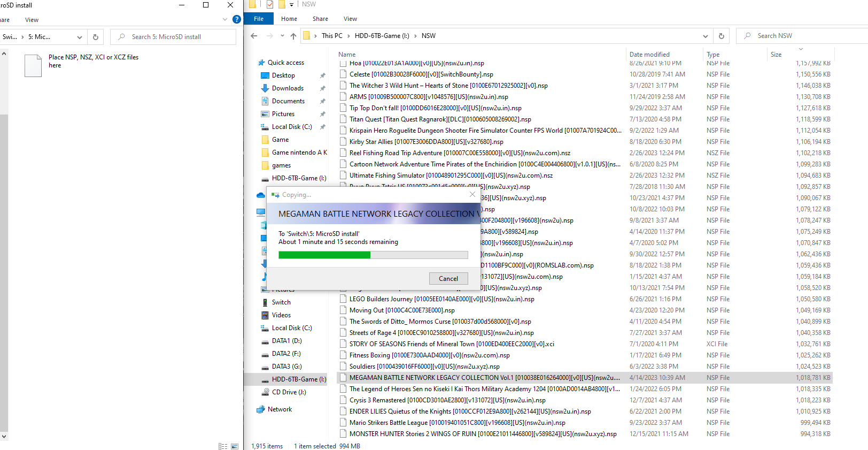Open Game nintendo A K folder
This screenshot has height=450, width=868.
(x=299, y=152)
